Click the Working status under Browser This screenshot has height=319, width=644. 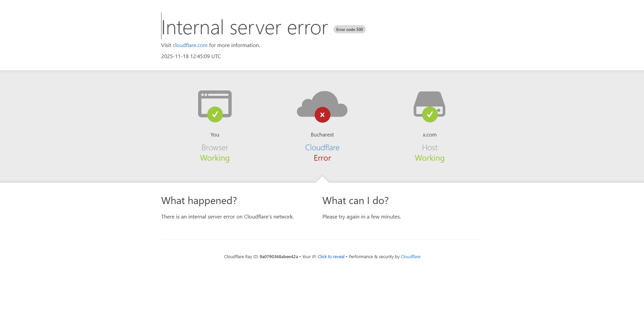tap(215, 158)
